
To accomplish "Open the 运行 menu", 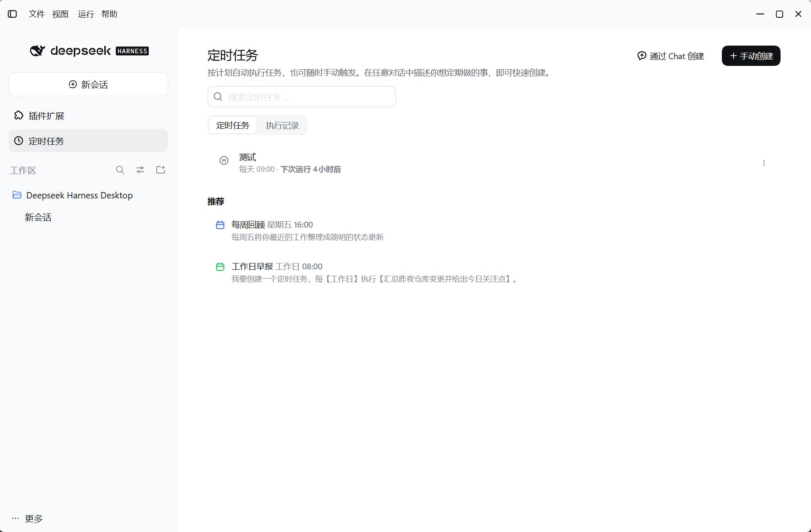I will (x=86, y=14).
